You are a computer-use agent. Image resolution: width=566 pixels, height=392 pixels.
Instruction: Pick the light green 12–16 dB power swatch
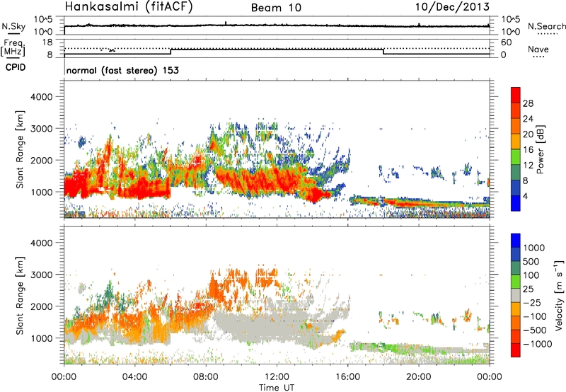[x=516, y=157]
